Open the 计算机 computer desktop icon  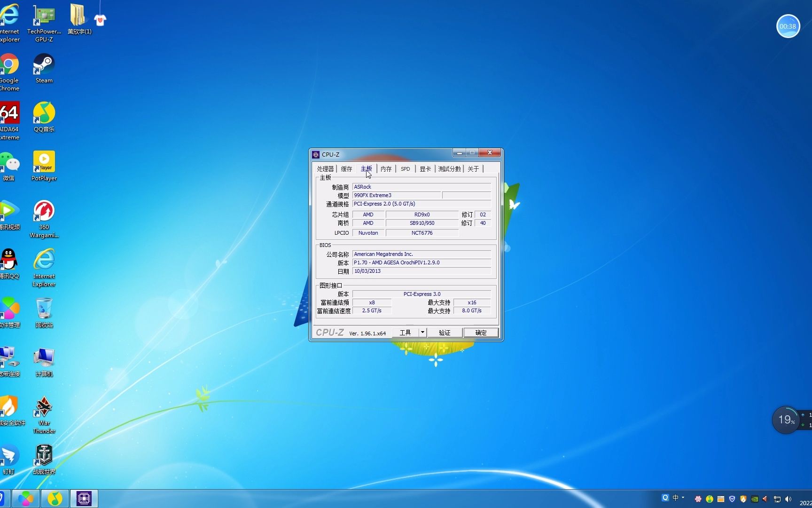[x=44, y=362]
